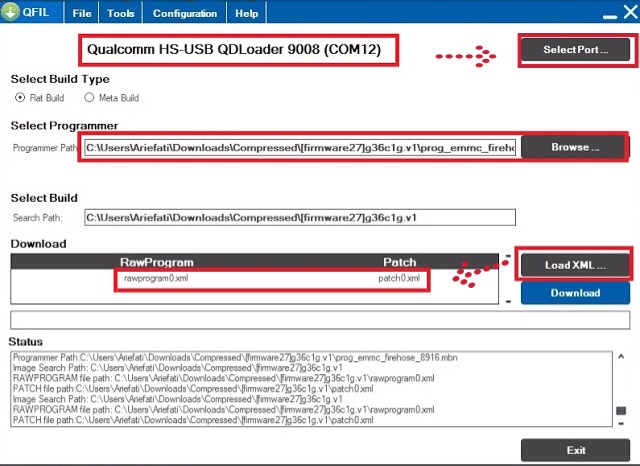Click the Programmer Path line in the status log

coord(235,357)
